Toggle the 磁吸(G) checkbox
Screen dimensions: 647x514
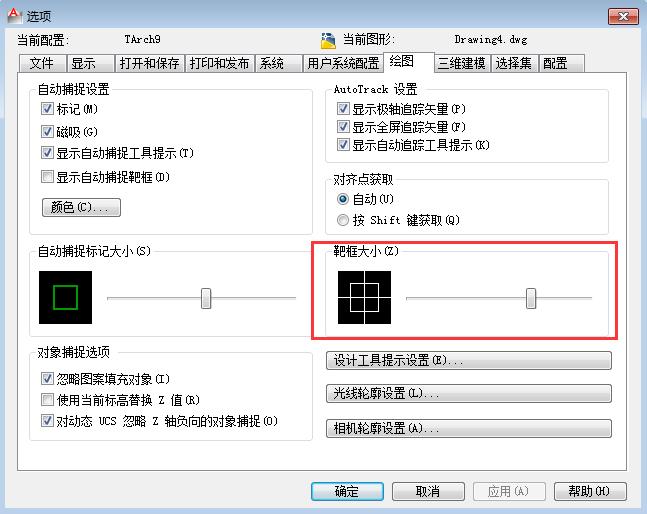click(47, 131)
